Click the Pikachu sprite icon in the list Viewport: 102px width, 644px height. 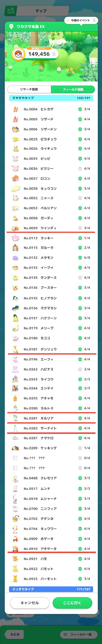[x=15, y=139]
